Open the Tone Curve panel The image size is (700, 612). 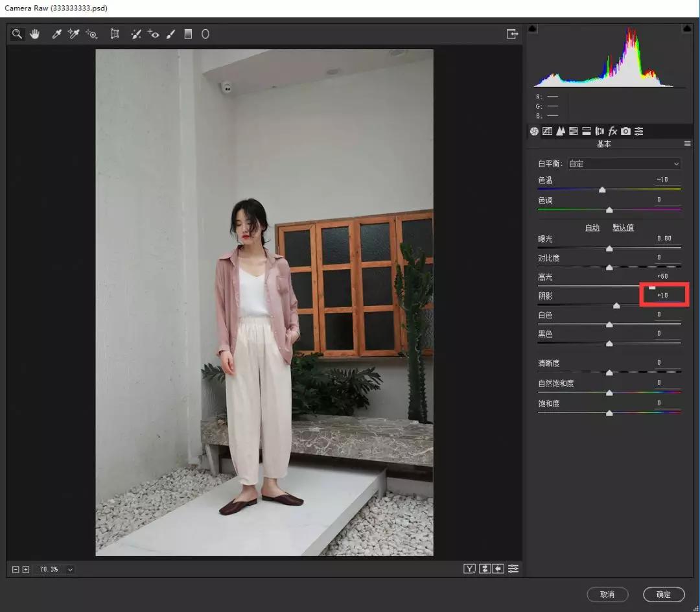click(547, 131)
